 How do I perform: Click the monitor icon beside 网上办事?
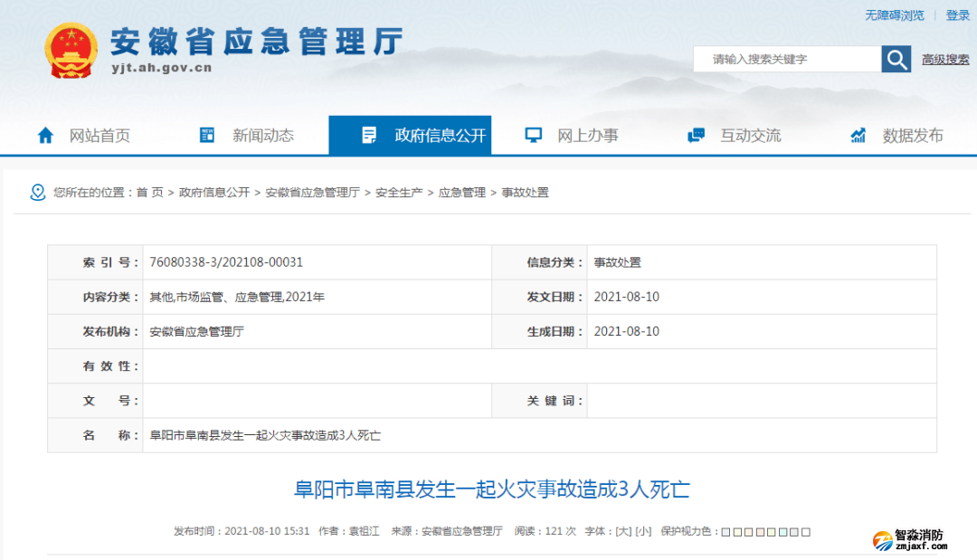coord(534,136)
